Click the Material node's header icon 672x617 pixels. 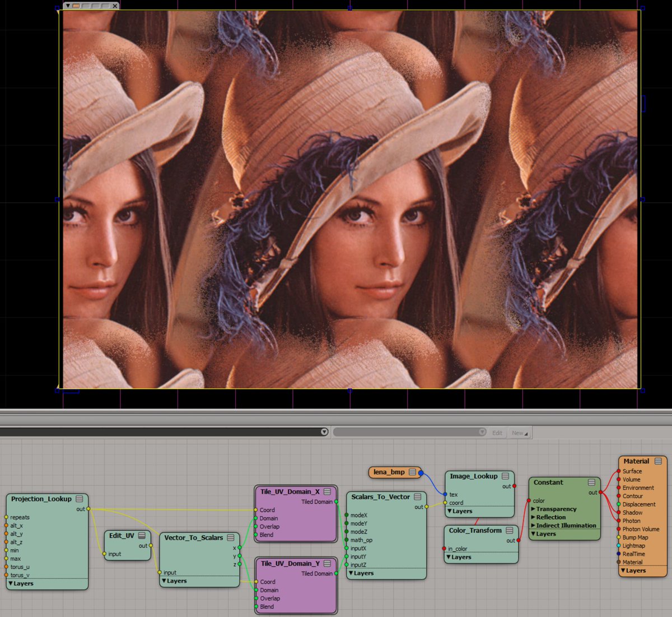pyautogui.click(x=658, y=461)
